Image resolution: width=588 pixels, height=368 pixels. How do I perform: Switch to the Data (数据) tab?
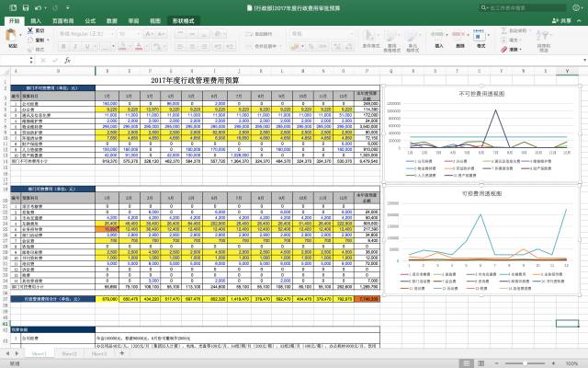112,20
